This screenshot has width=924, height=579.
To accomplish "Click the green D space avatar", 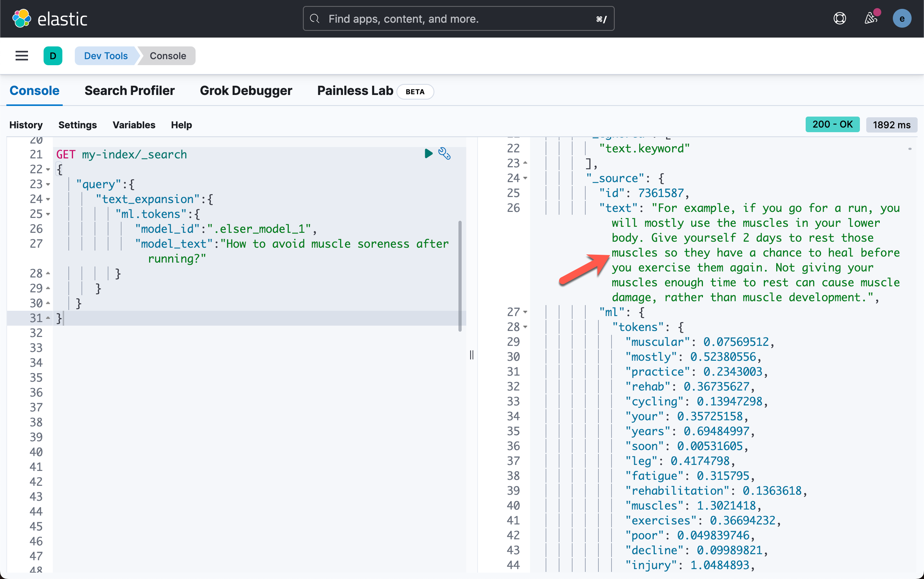I will click(53, 56).
